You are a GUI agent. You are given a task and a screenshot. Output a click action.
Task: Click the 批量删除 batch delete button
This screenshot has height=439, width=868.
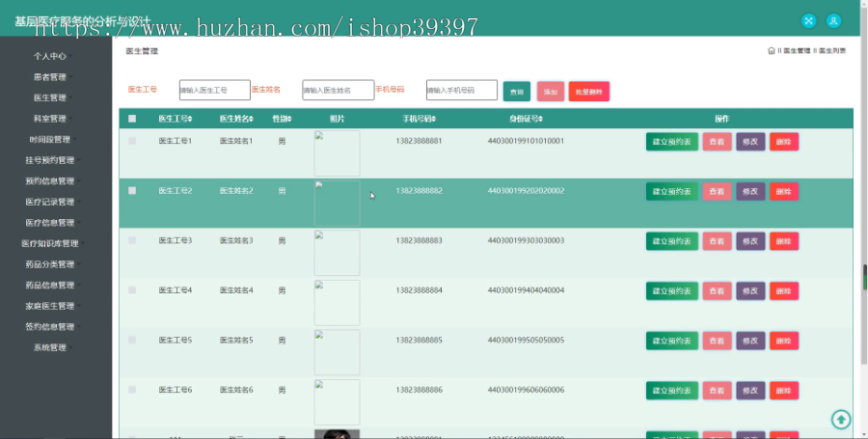point(589,92)
